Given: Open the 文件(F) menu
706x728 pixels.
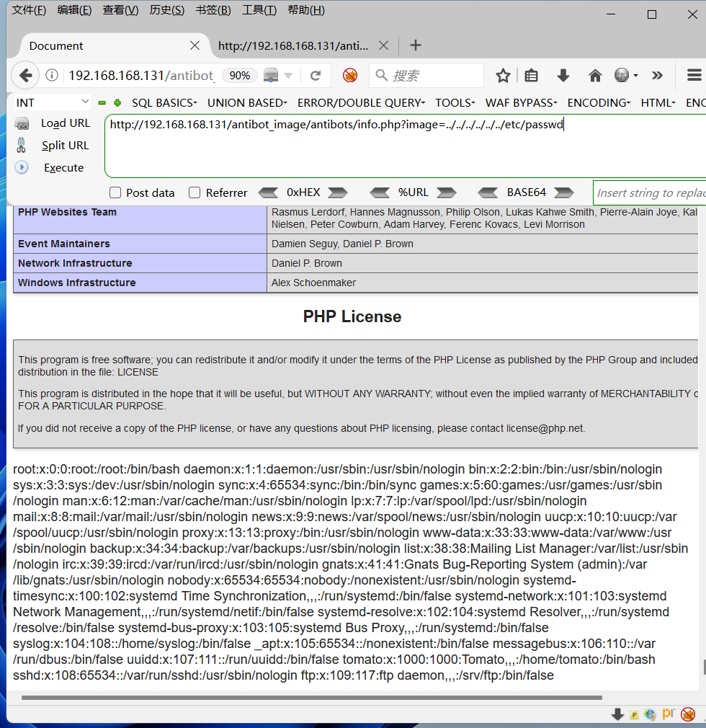Looking at the screenshot, I should click(29, 10).
